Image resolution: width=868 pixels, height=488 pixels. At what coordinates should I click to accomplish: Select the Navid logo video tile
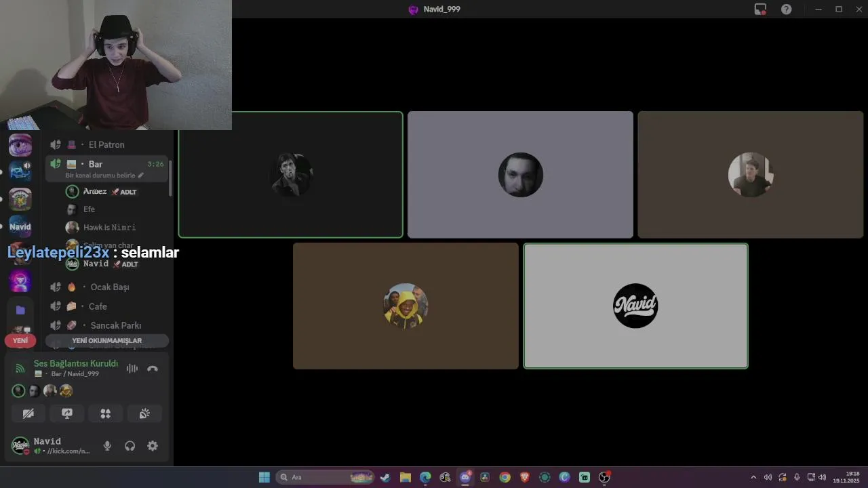[635, 306]
